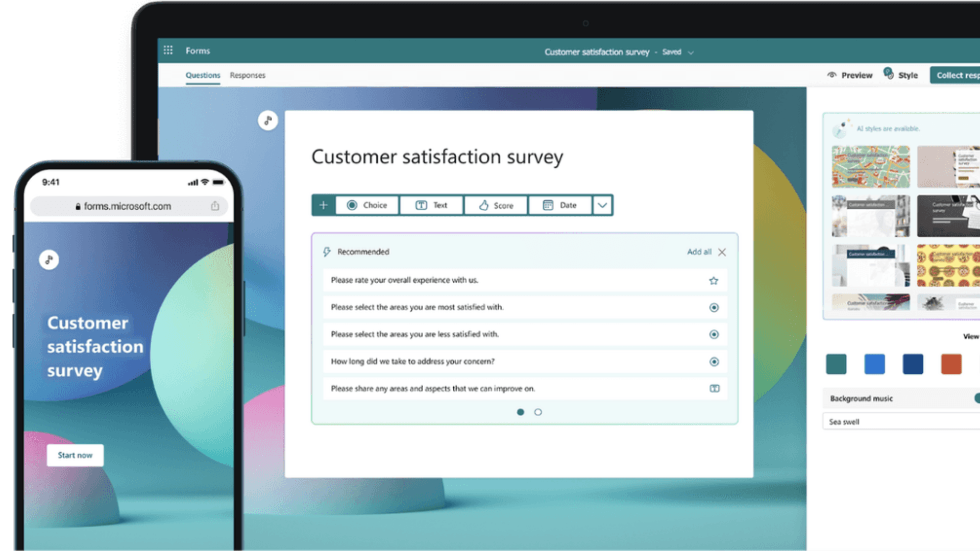Click the Style palette icon
Image resolution: width=980 pixels, height=551 pixels.
click(x=889, y=73)
